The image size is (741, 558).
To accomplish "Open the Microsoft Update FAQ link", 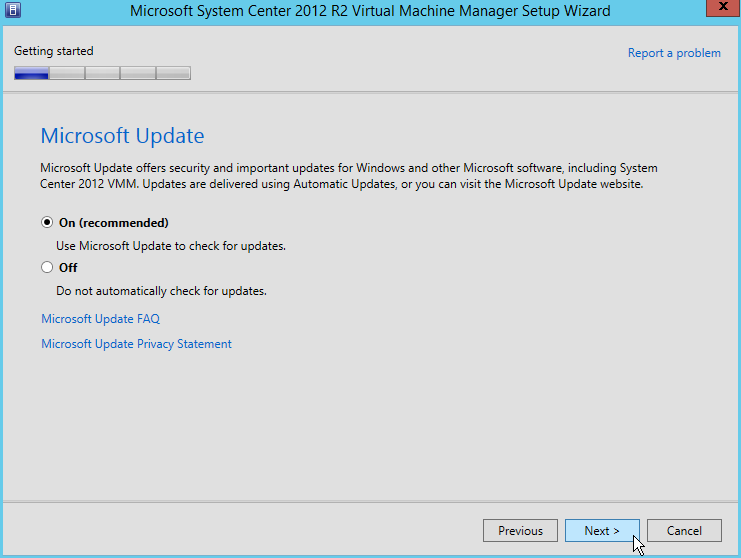I will [x=100, y=319].
